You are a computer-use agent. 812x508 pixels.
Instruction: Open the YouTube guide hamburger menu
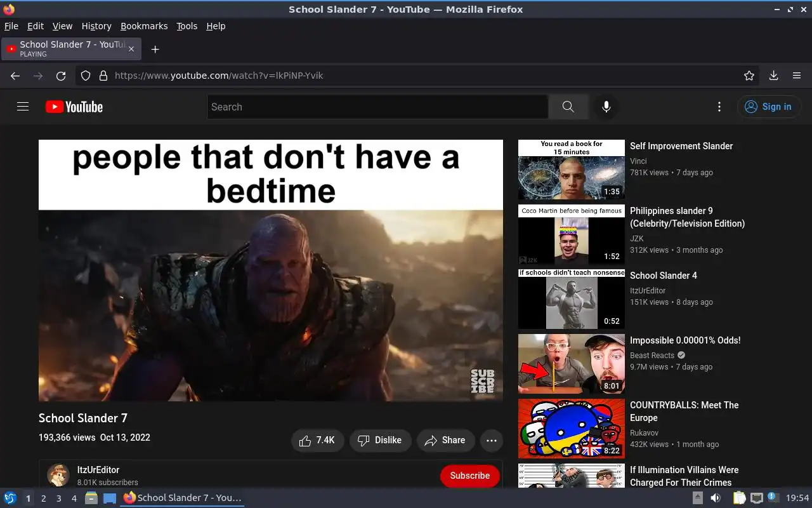click(23, 107)
